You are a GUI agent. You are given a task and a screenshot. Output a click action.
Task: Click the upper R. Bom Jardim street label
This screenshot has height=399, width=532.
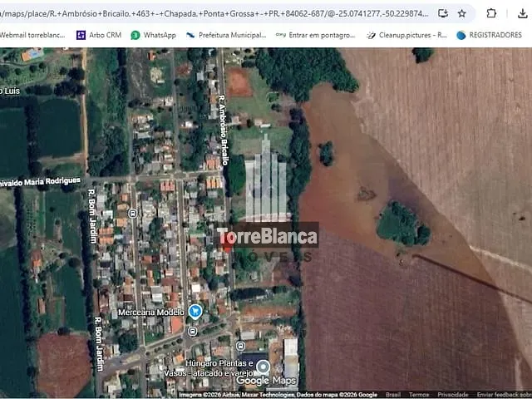point(92,216)
